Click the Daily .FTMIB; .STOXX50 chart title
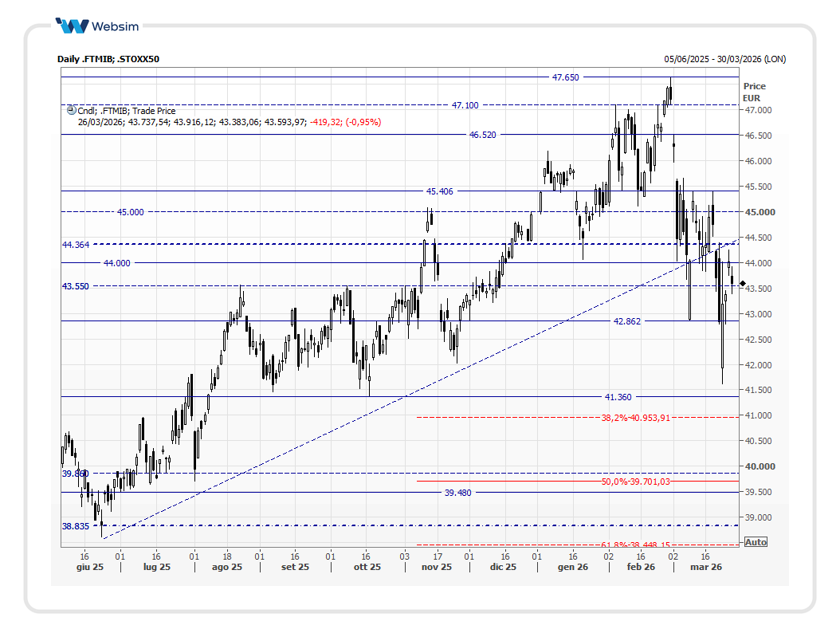The height and width of the screenshot is (637, 840). pyautogui.click(x=108, y=59)
